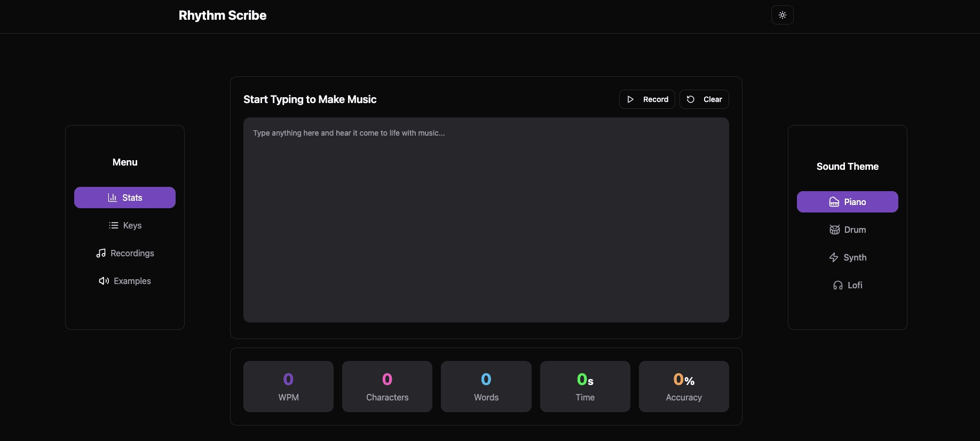980x441 pixels.
Task: Select the Piano sound theme
Action: [847, 202]
